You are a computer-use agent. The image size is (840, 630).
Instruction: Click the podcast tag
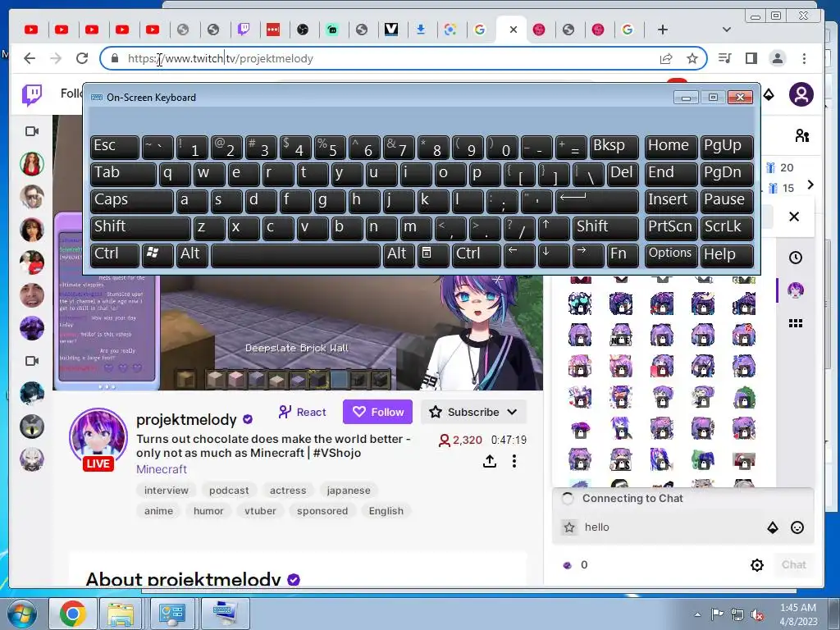coord(229,491)
